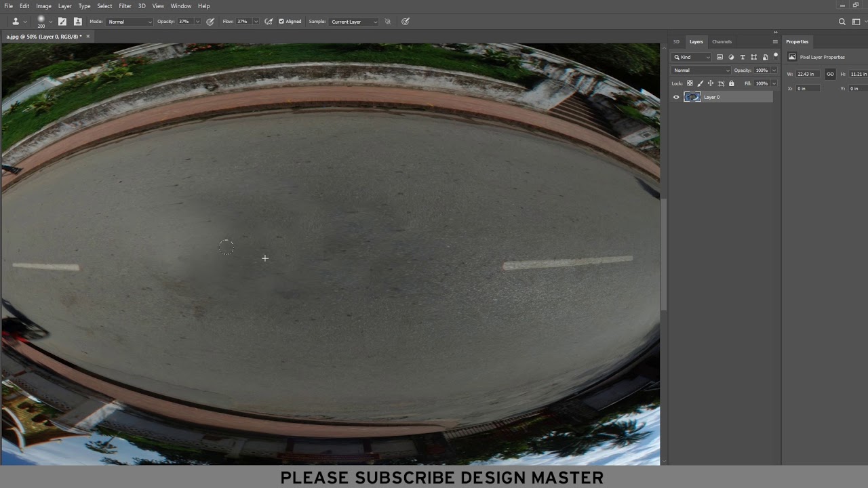Filter layers by smart objects icon
868x488 pixels.
click(x=766, y=57)
